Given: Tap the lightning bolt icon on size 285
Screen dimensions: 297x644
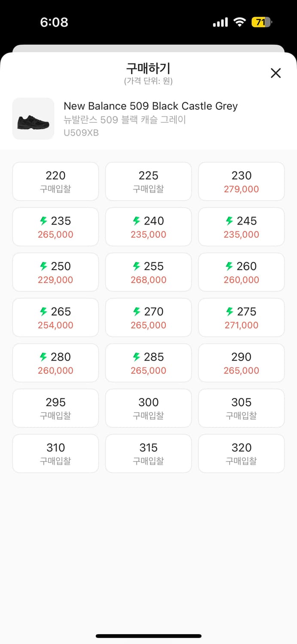Looking at the screenshot, I should 136,357.
